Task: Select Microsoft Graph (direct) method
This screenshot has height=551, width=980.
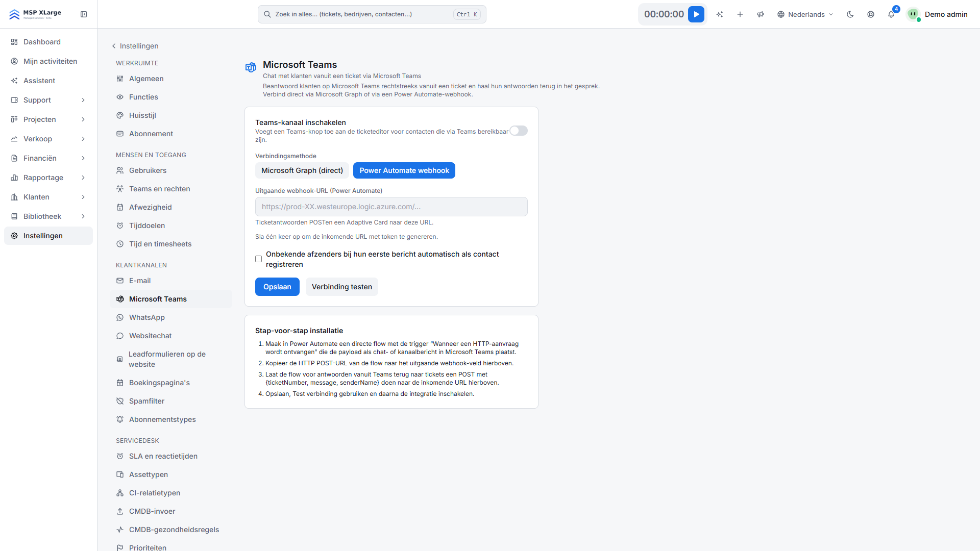Action: 302,170
